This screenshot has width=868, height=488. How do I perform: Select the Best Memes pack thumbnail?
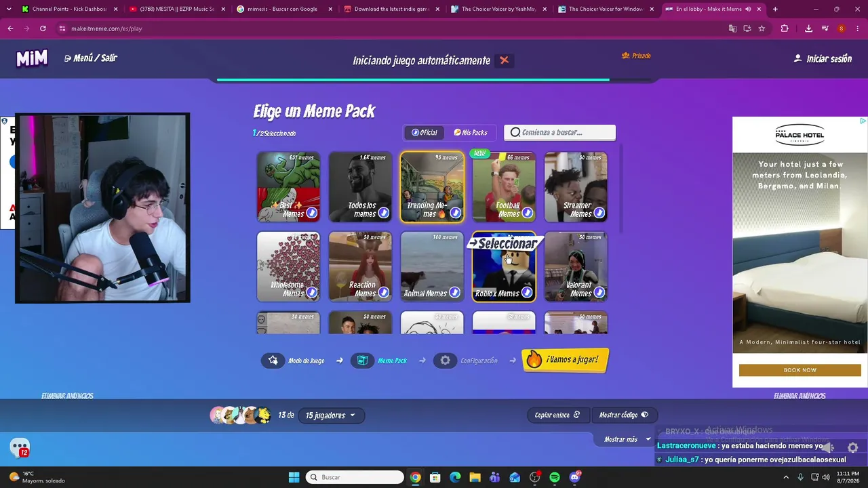click(288, 187)
